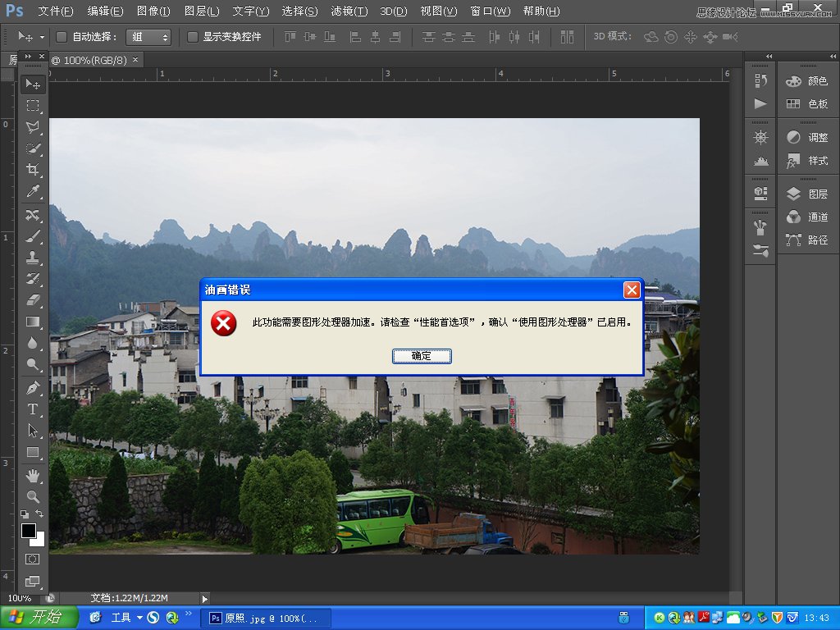The image size is (840, 630).
Task: Enable the 自动选择 checkbox
Action: [61, 36]
